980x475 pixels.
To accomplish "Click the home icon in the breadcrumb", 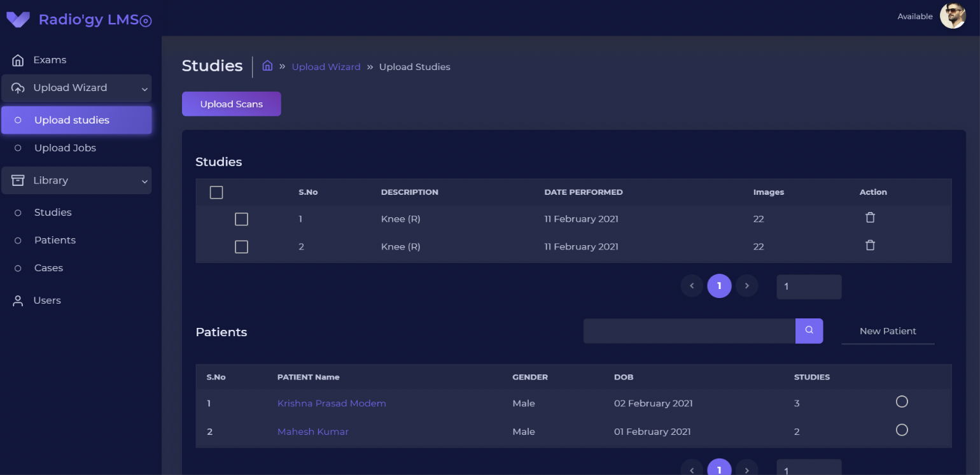I will coord(267,66).
